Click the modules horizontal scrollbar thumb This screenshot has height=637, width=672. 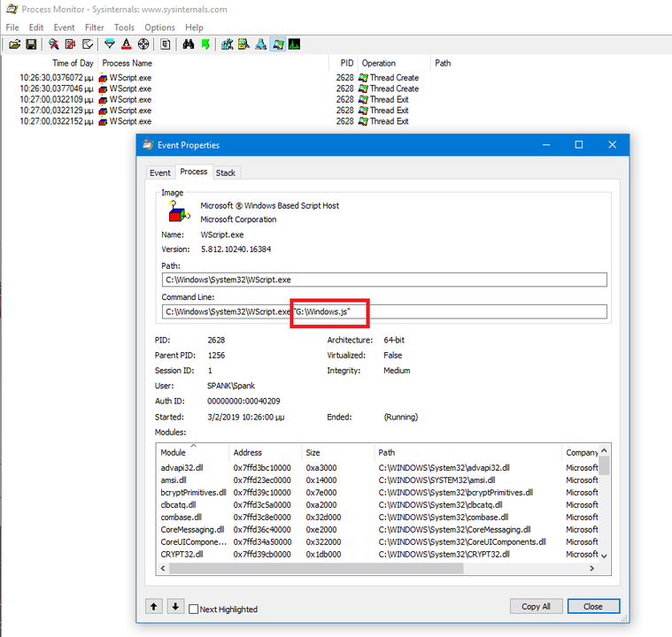tap(316, 568)
